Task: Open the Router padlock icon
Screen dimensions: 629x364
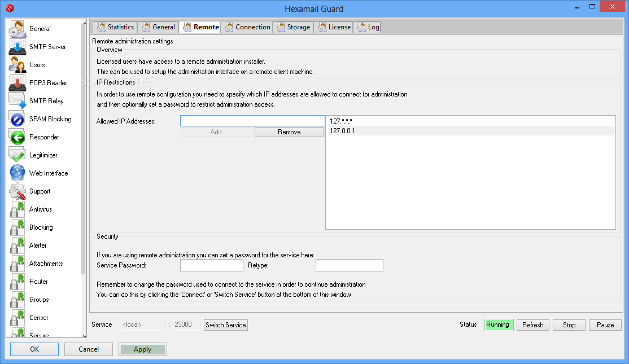Action: tap(18, 282)
